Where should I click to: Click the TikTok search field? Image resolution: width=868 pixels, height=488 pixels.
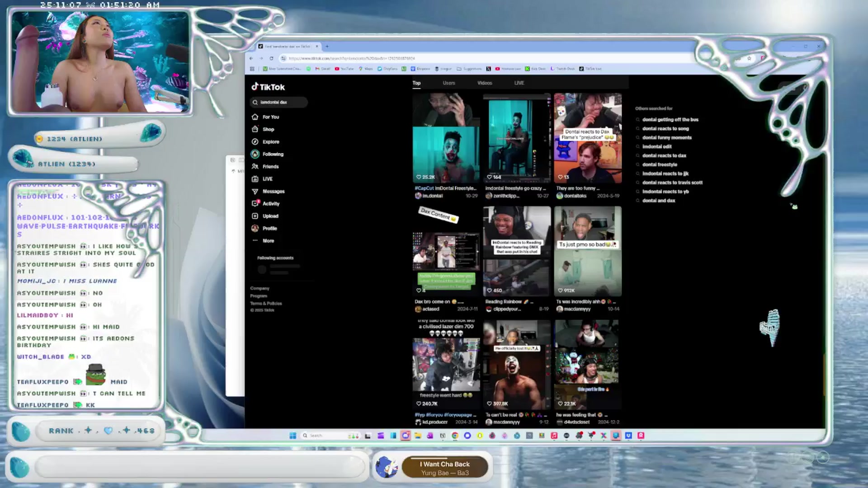tap(278, 102)
